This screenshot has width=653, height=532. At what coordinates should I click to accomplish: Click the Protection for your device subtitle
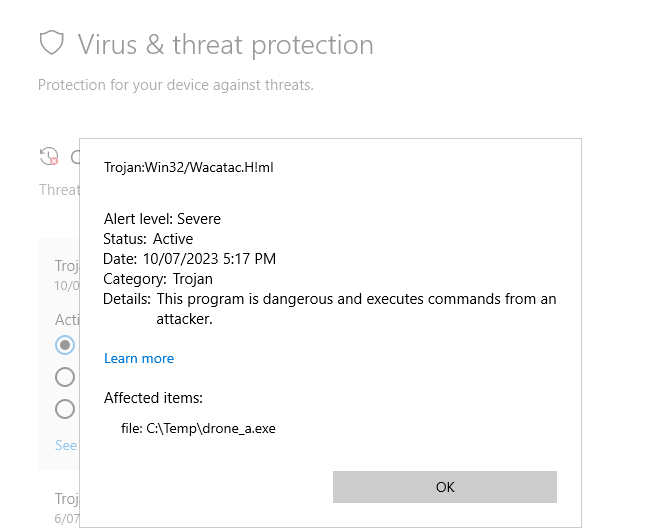176,85
